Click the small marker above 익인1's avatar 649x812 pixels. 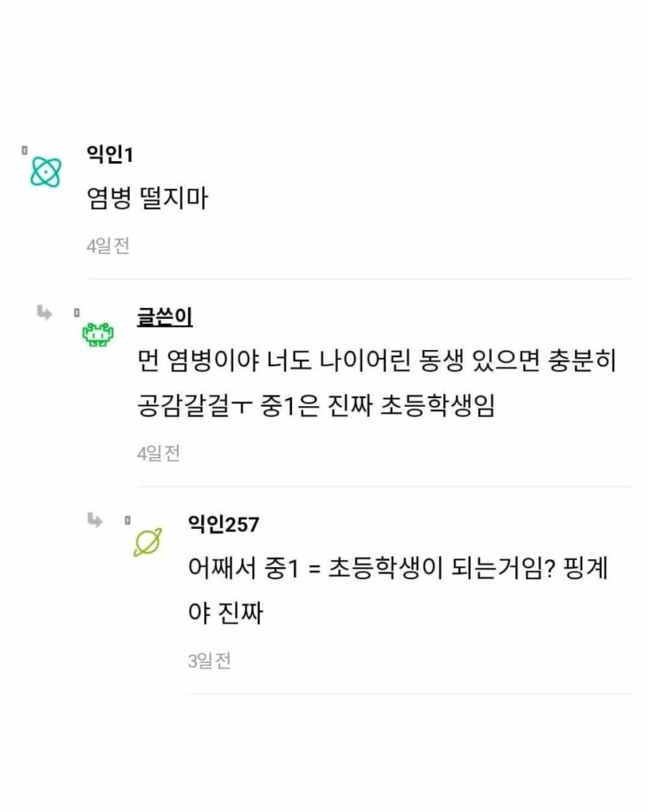pos(25,148)
